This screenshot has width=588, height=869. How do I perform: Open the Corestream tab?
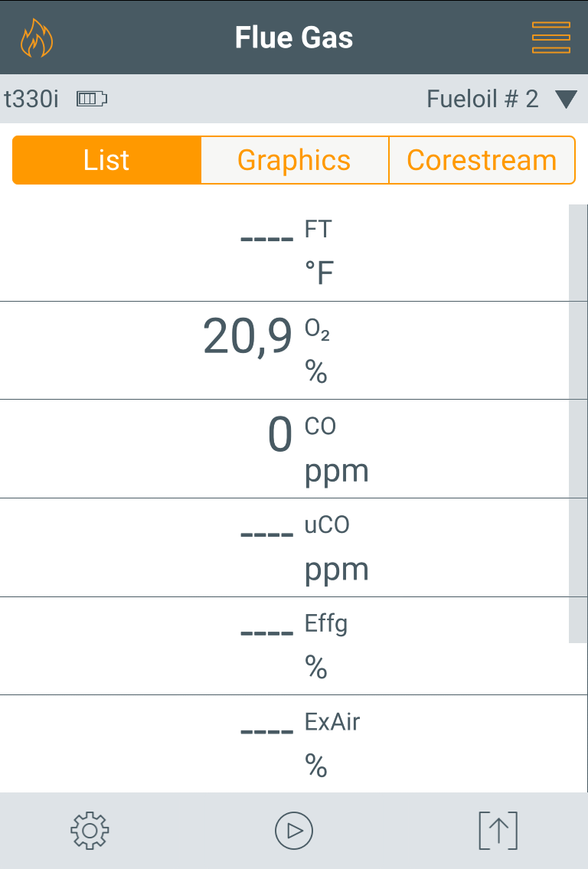(x=482, y=160)
